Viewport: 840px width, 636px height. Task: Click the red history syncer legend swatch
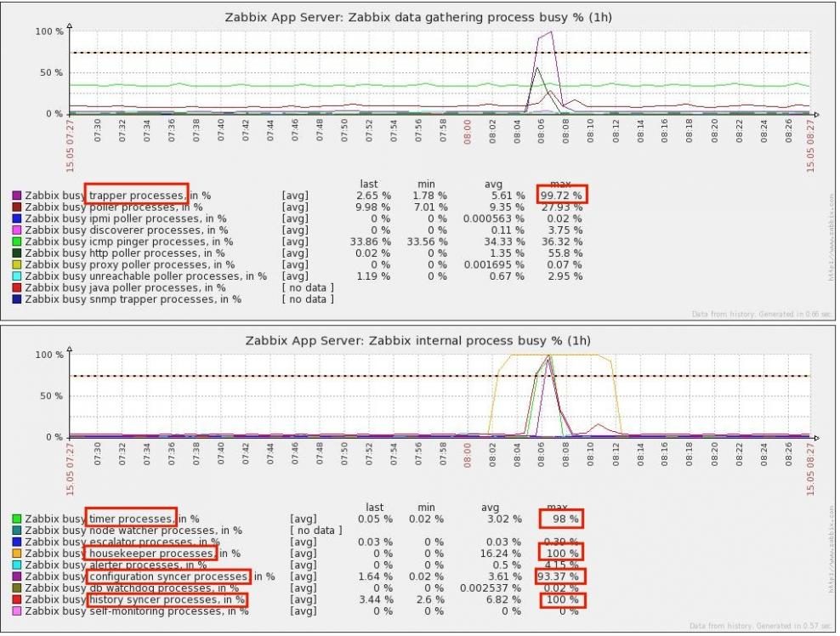[x=17, y=599]
